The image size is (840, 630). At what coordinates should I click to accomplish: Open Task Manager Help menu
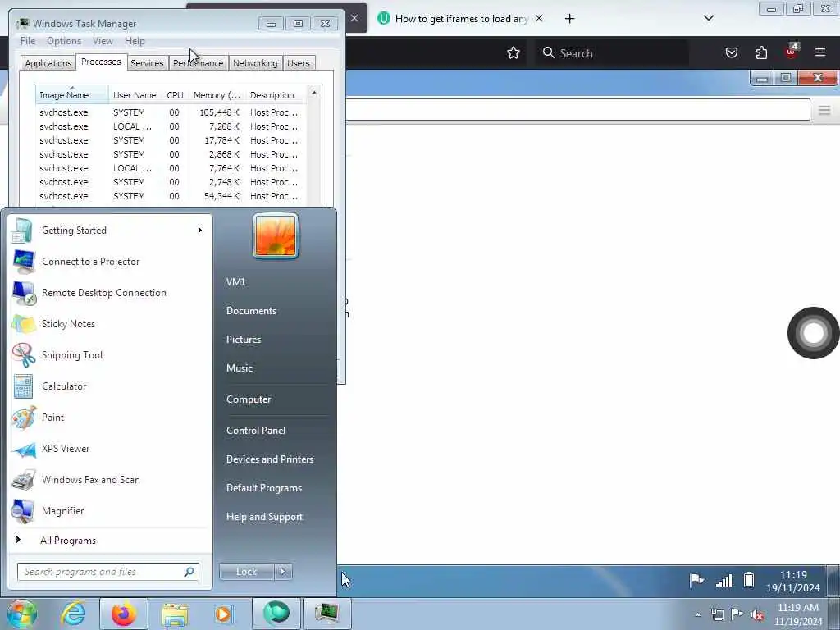point(135,41)
